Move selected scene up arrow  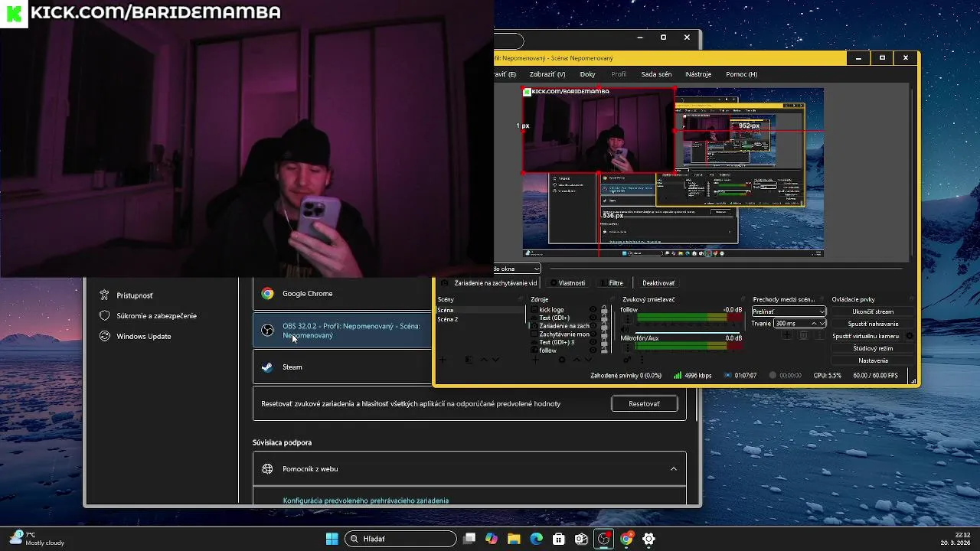coord(484,359)
